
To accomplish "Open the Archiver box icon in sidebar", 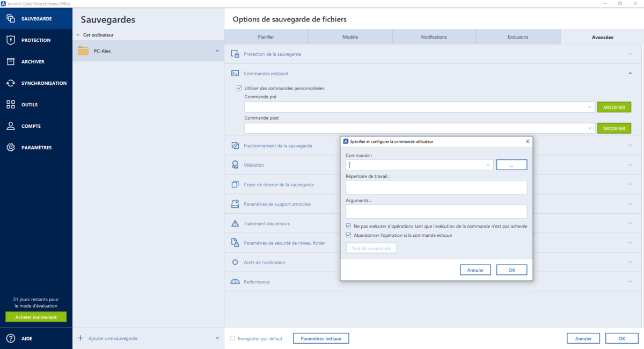I will tap(11, 62).
